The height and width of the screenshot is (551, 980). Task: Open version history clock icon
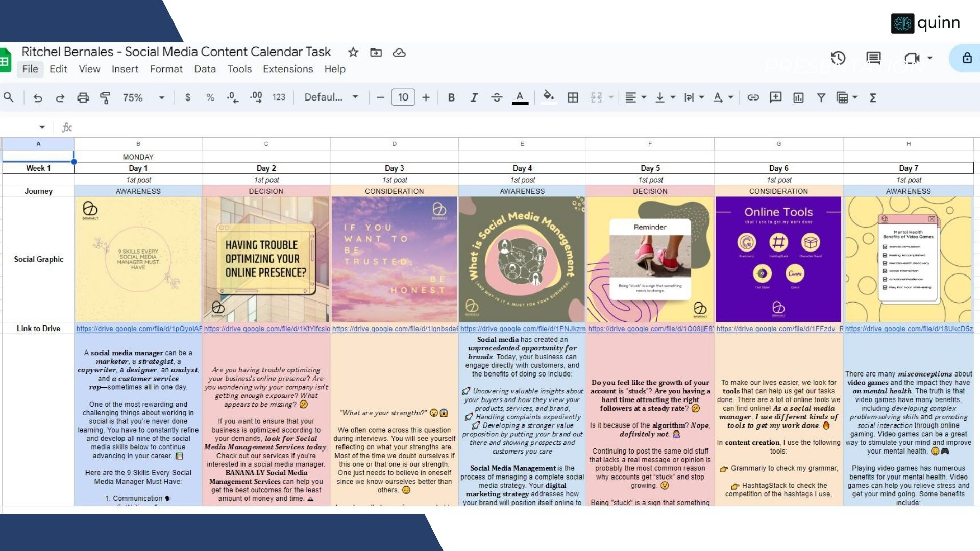click(x=838, y=58)
